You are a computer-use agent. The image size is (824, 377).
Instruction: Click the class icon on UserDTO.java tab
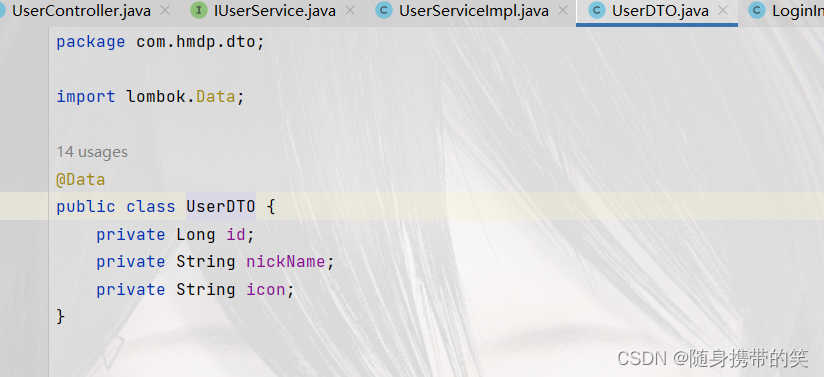pyautogui.click(x=597, y=11)
